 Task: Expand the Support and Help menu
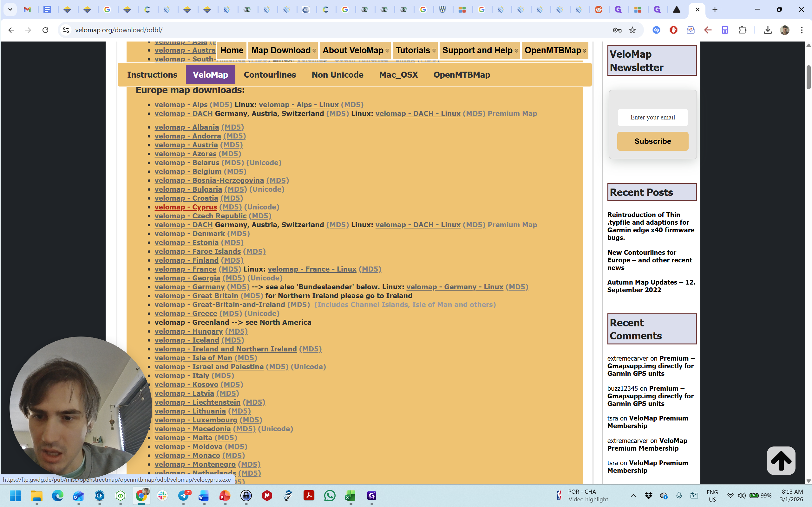click(480, 50)
